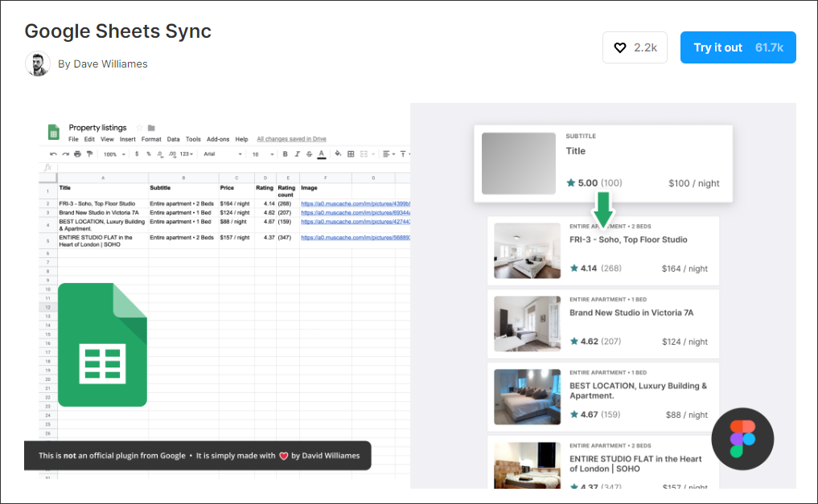The image size is (818, 504).
Task: Open the 123 number formats dropdown
Action: 187,154
